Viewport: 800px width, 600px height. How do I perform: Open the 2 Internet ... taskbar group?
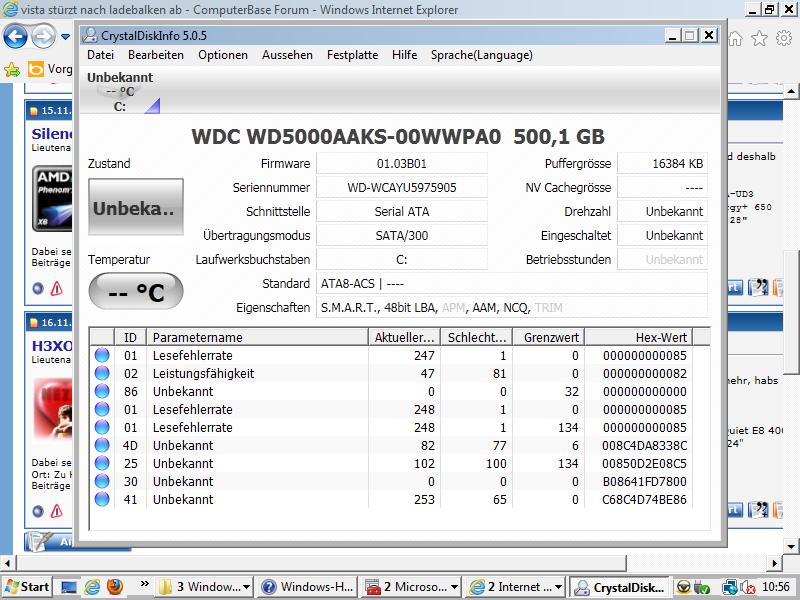515,587
